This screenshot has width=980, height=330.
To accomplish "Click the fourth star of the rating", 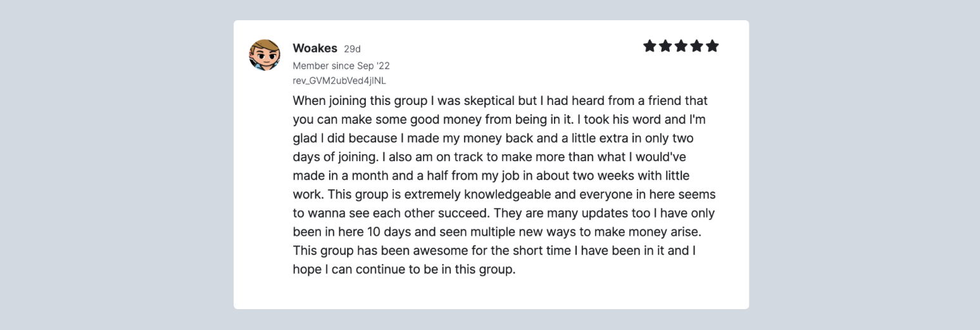I will click(697, 46).
